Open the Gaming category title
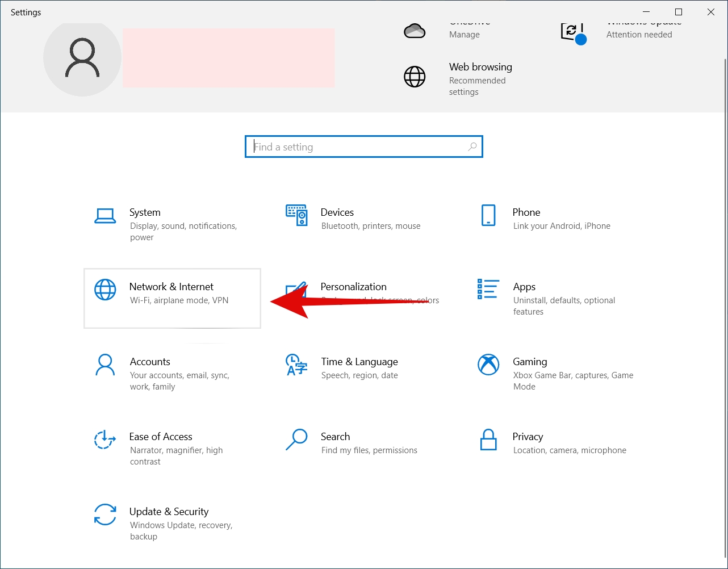Viewport: 728px width, 569px height. point(530,362)
